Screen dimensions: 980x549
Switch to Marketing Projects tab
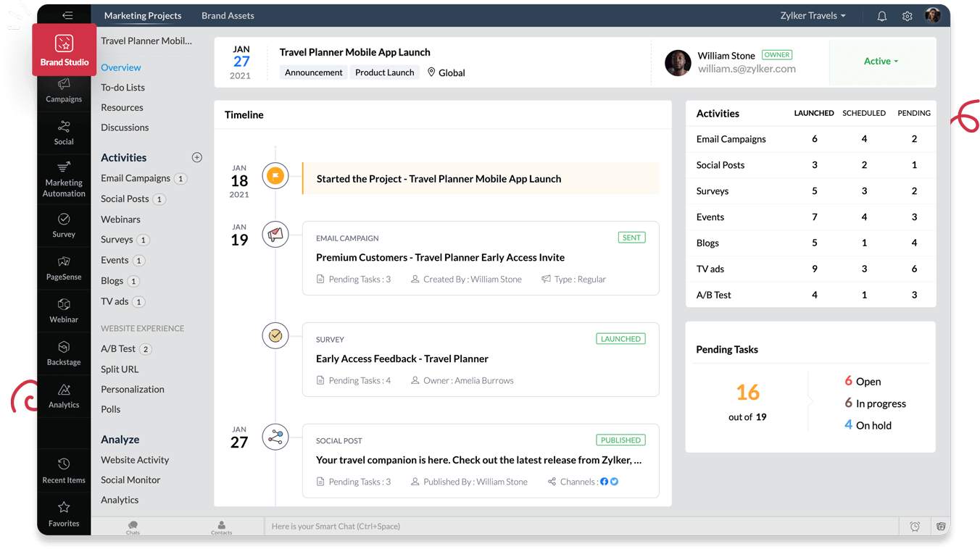(143, 15)
